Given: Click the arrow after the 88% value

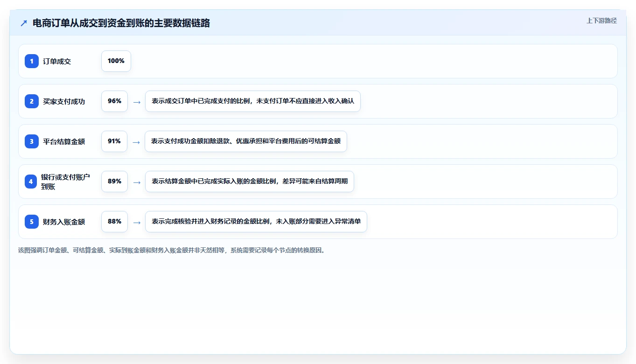Looking at the screenshot, I should [x=136, y=222].
